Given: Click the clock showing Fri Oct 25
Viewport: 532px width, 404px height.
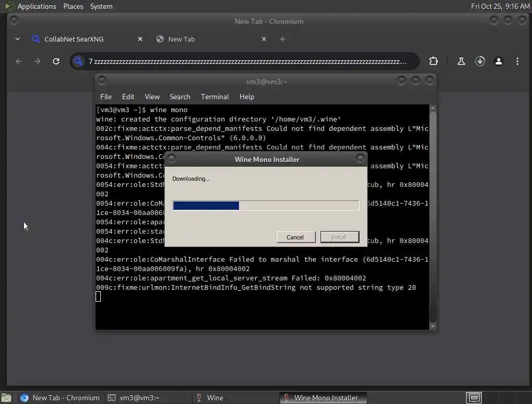Looking at the screenshot, I should tap(500, 6).
